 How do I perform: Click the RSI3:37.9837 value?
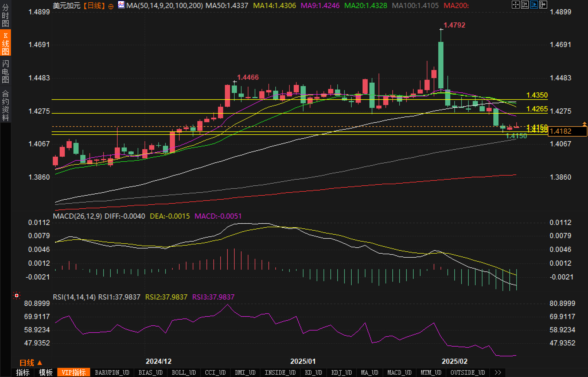point(213,297)
